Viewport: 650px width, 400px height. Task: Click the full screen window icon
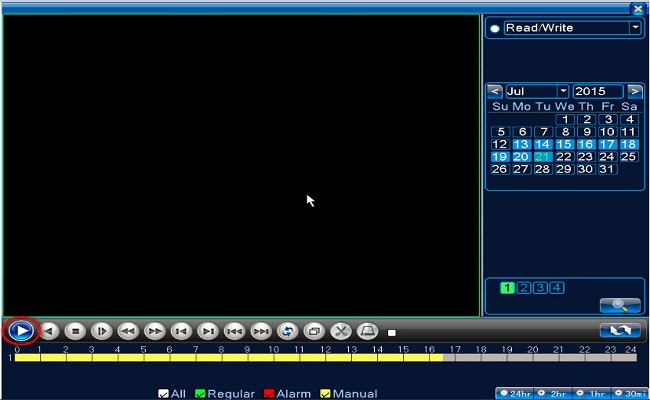point(314,330)
